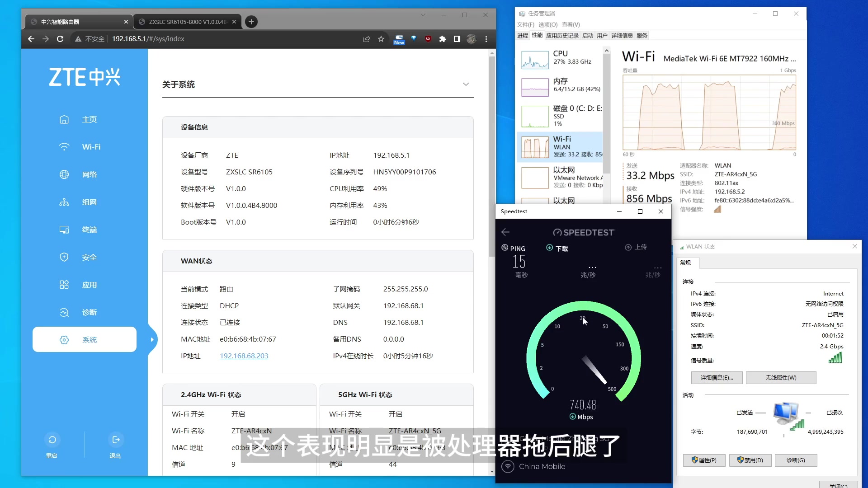Click the Wi-Fi throughput graph in Task Manager

tap(709, 113)
